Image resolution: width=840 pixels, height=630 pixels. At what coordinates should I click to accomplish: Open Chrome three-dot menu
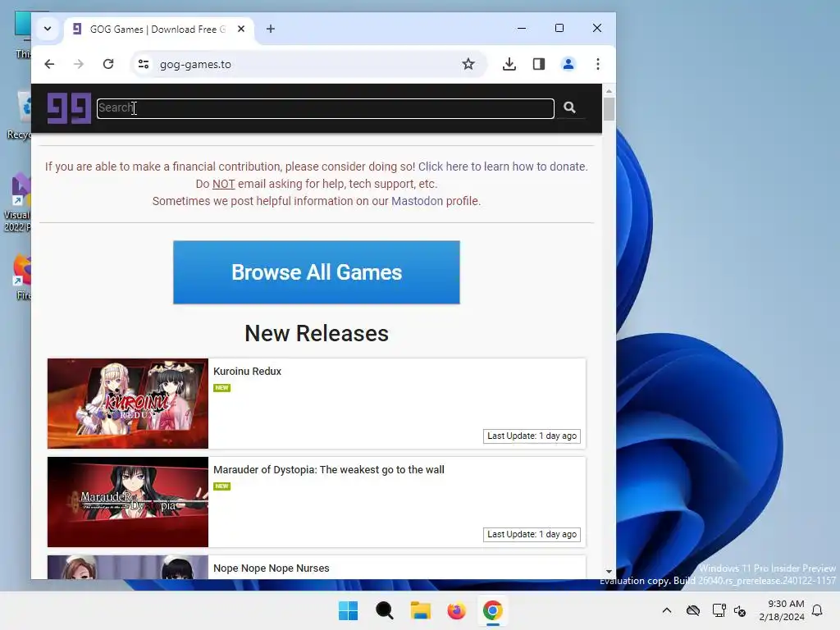pyautogui.click(x=598, y=64)
